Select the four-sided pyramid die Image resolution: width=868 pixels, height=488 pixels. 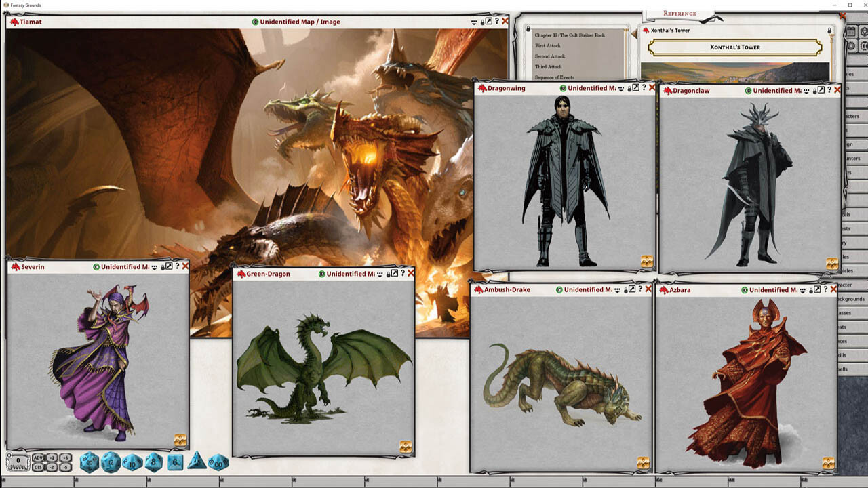197,461
